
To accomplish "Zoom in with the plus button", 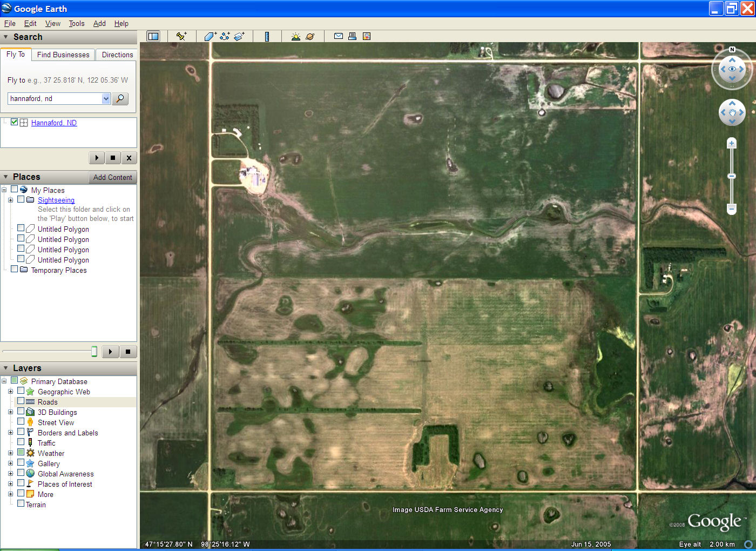I will 732,143.
